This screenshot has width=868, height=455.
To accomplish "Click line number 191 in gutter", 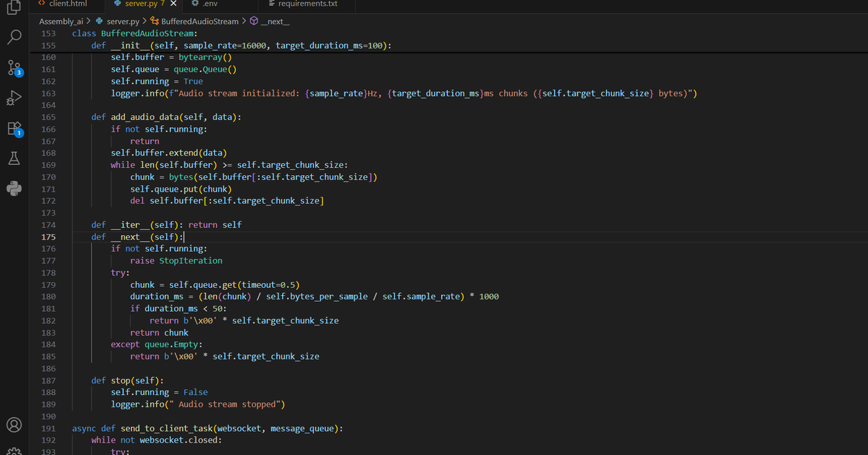I will pos(48,428).
